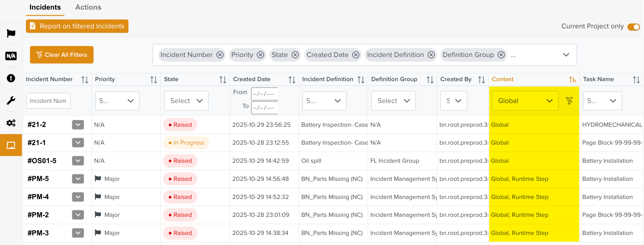Open the N/A sidebar icon
The height and width of the screenshot is (245, 644).
pos(11,56)
